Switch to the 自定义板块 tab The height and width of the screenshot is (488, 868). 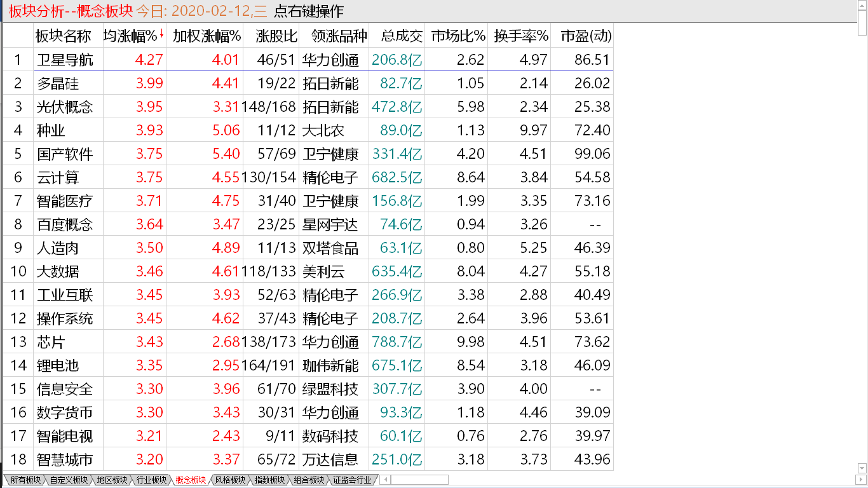pos(69,480)
